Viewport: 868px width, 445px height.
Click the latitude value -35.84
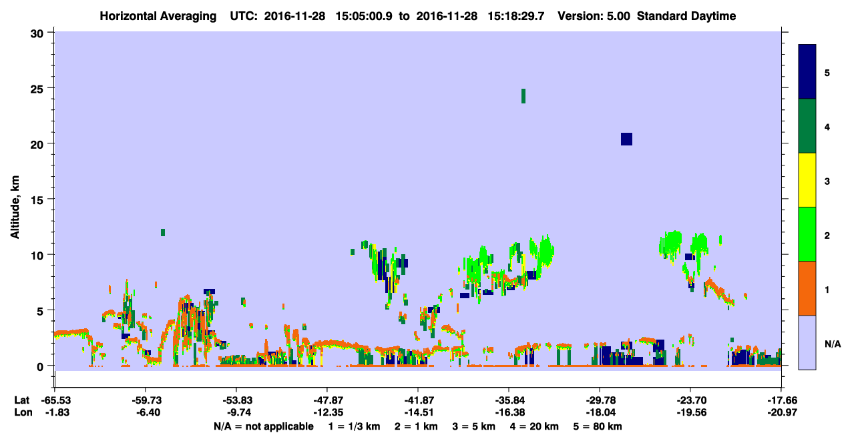(x=509, y=400)
